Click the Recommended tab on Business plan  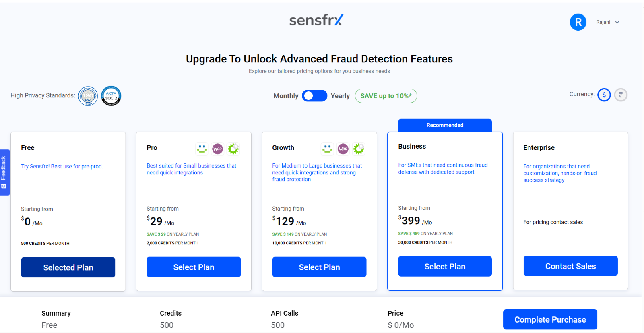[445, 125]
